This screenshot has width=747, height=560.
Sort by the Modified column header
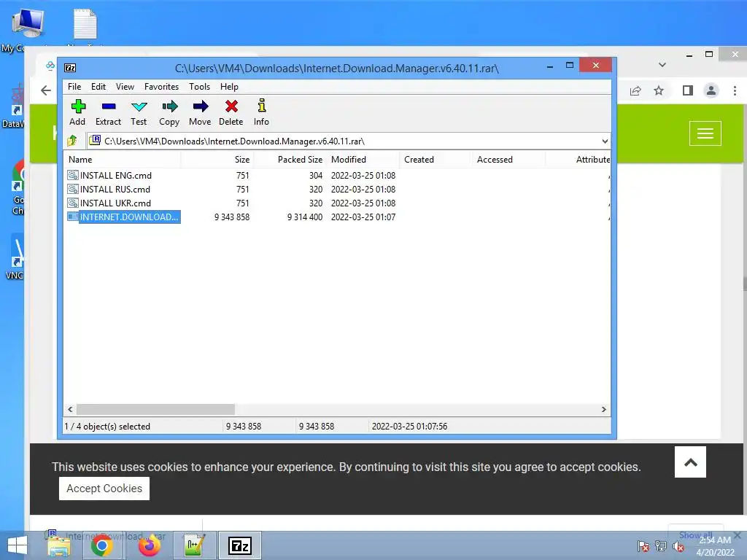[x=363, y=160]
